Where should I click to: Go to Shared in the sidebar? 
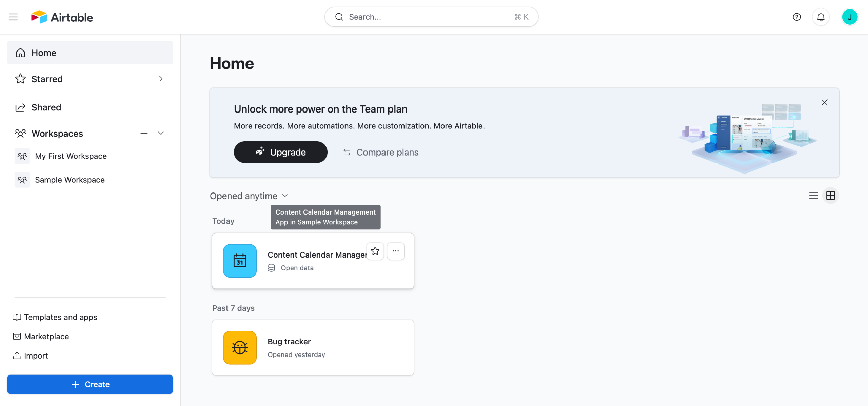[x=46, y=107]
